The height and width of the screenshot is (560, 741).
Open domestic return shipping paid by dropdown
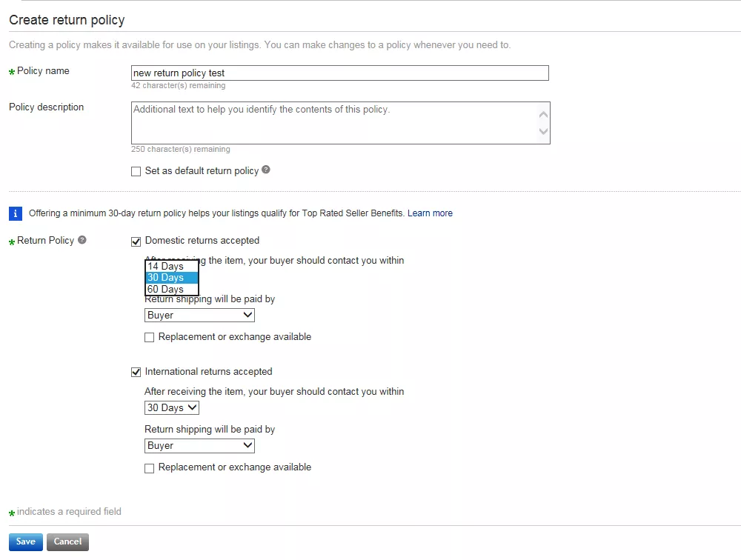click(x=199, y=316)
